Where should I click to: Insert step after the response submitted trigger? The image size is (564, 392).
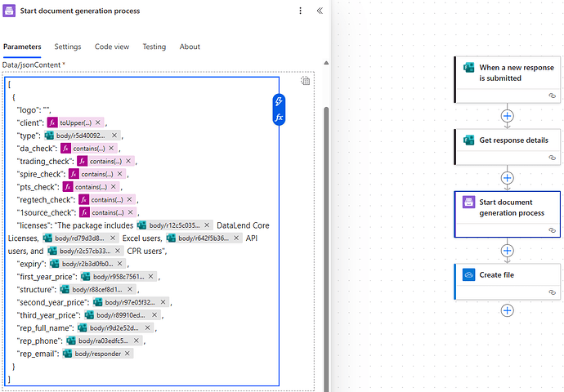coord(507,116)
